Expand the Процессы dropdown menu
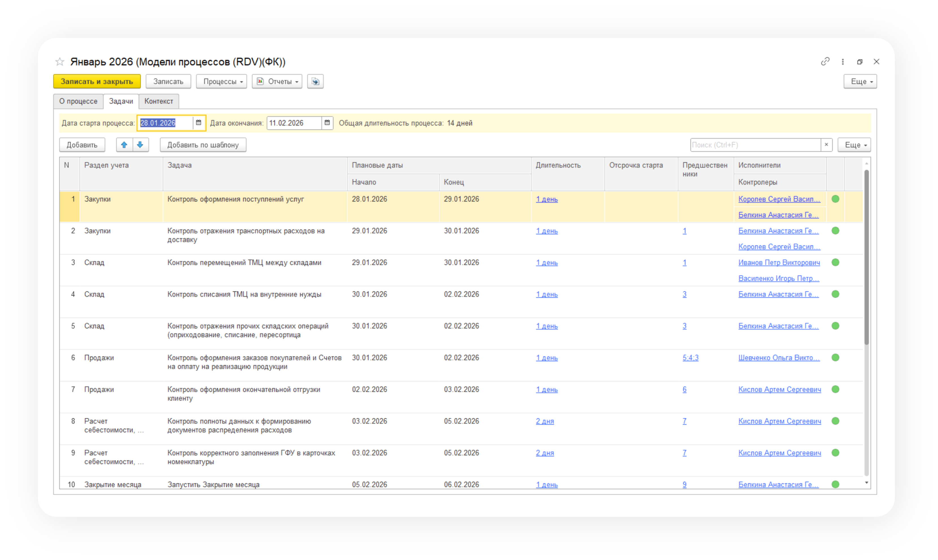 pyautogui.click(x=222, y=82)
